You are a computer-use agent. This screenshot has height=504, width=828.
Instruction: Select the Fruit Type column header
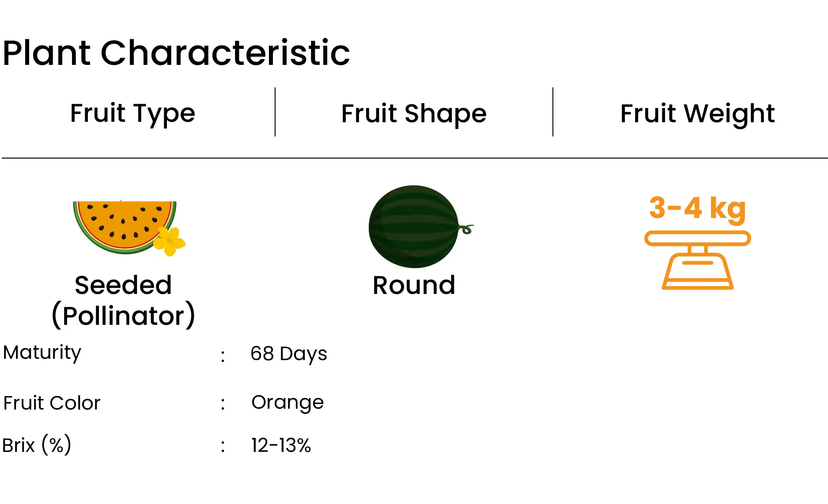132,113
